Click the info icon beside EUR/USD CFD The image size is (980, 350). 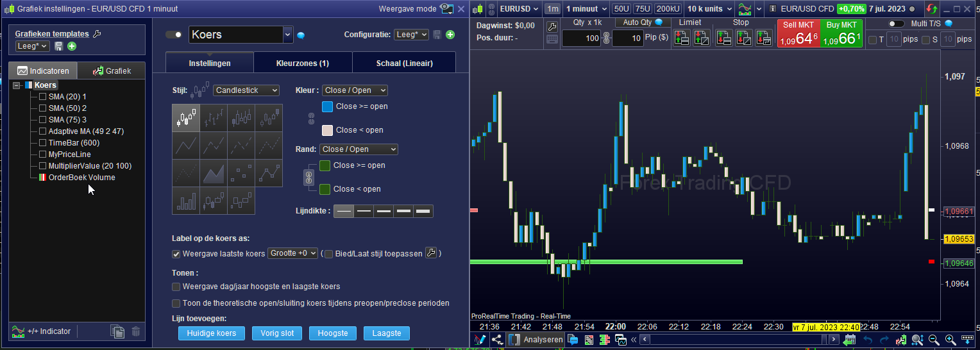coord(773,9)
